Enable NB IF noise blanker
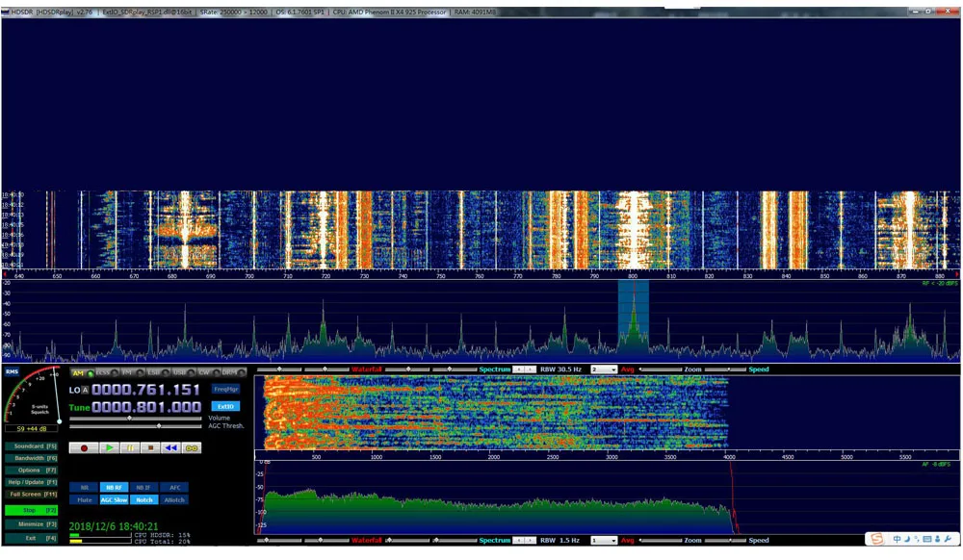The width and height of the screenshot is (963, 560). 143,488
